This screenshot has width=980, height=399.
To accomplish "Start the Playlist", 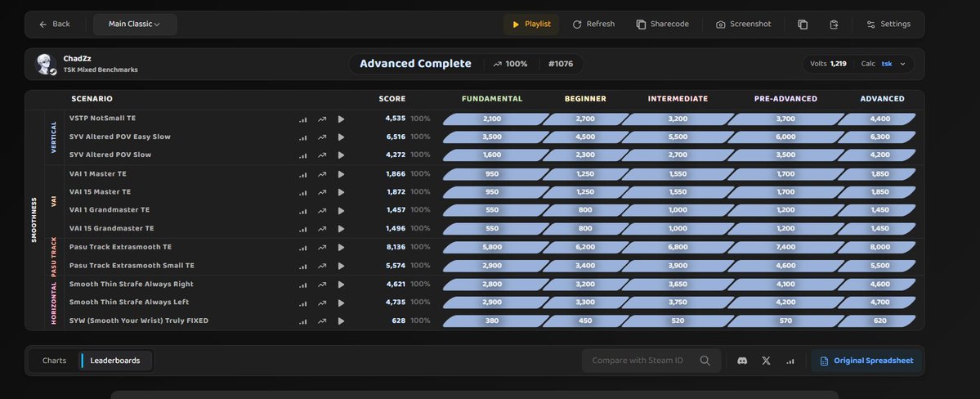I will 531,25.
